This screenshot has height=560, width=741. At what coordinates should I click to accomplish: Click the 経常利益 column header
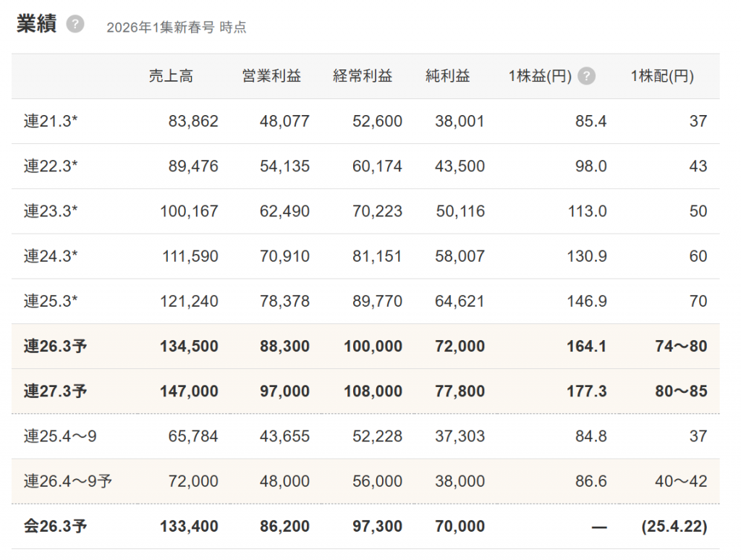pyautogui.click(x=363, y=76)
